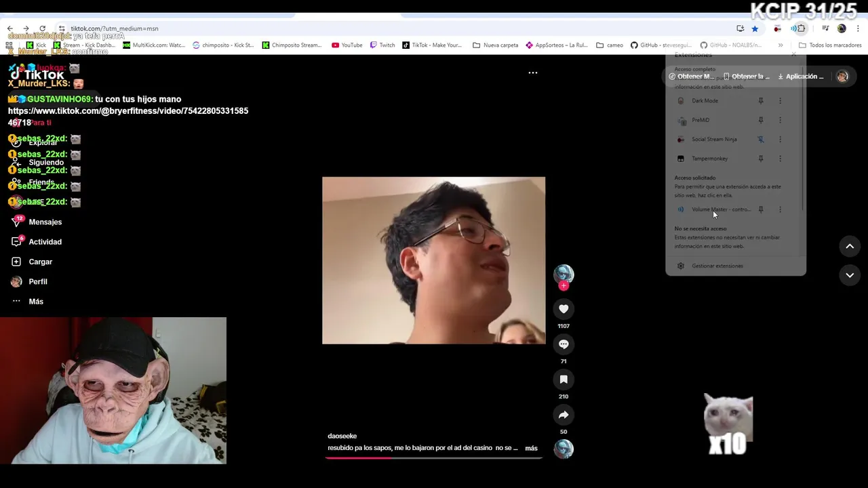The width and height of the screenshot is (868, 488).
Task: Open the AppSorteos bookmark
Action: (557, 45)
